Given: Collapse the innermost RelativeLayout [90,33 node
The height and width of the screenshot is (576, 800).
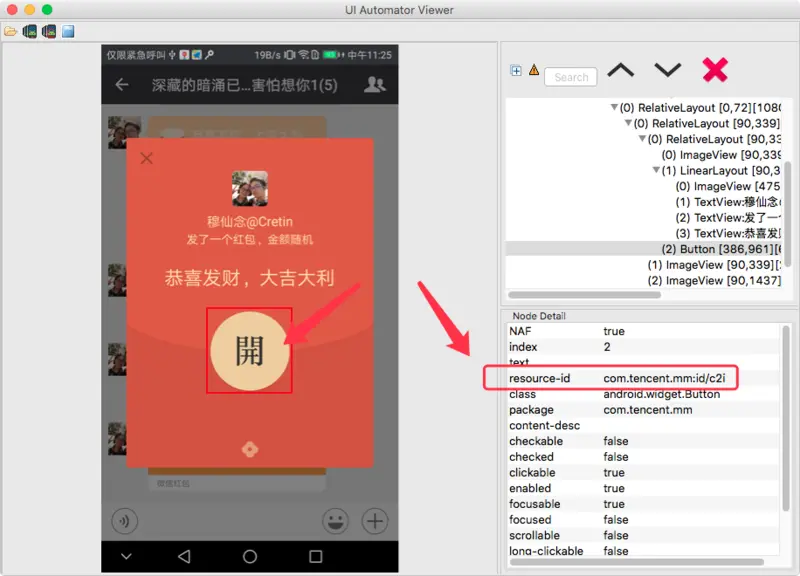Looking at the screenshot, I should click(642, 139).
